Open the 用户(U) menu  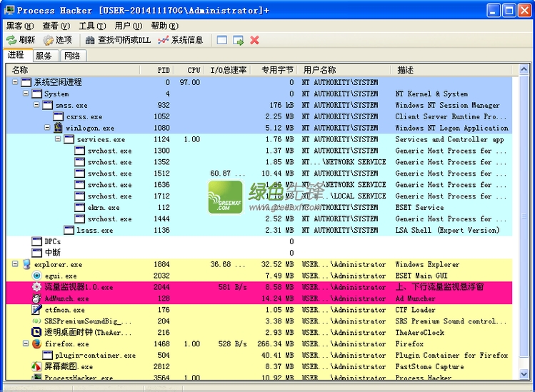point(129,26)
